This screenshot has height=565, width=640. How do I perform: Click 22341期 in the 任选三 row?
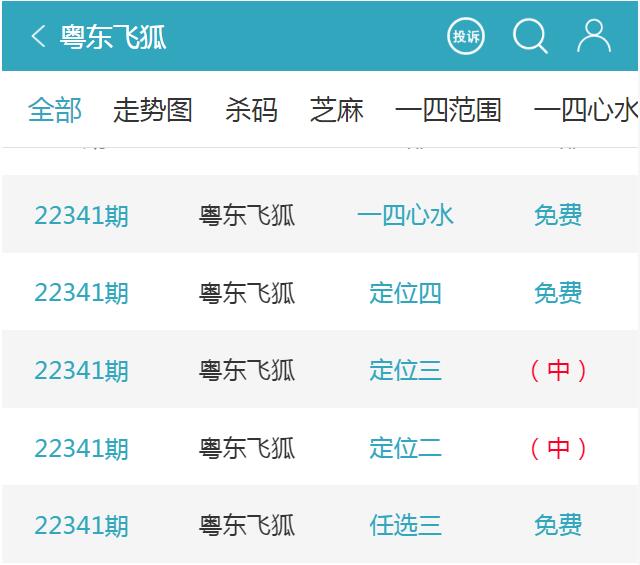point(81,525)
